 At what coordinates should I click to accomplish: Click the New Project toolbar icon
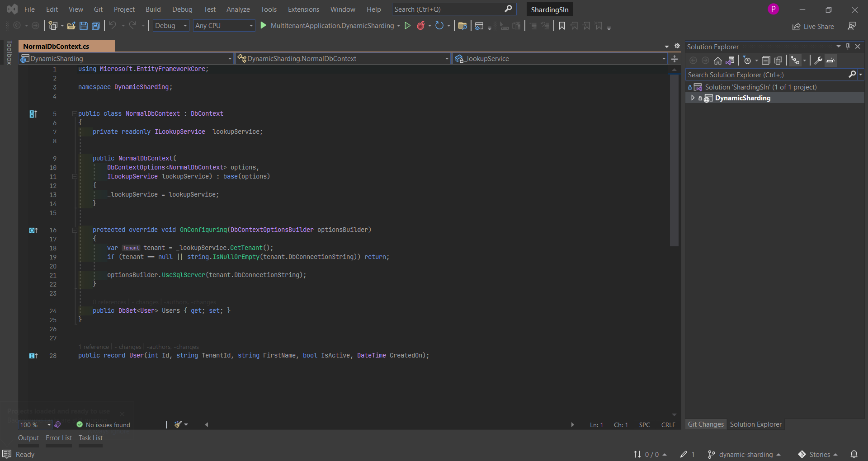pyautogui.click(x=53, y=26)
